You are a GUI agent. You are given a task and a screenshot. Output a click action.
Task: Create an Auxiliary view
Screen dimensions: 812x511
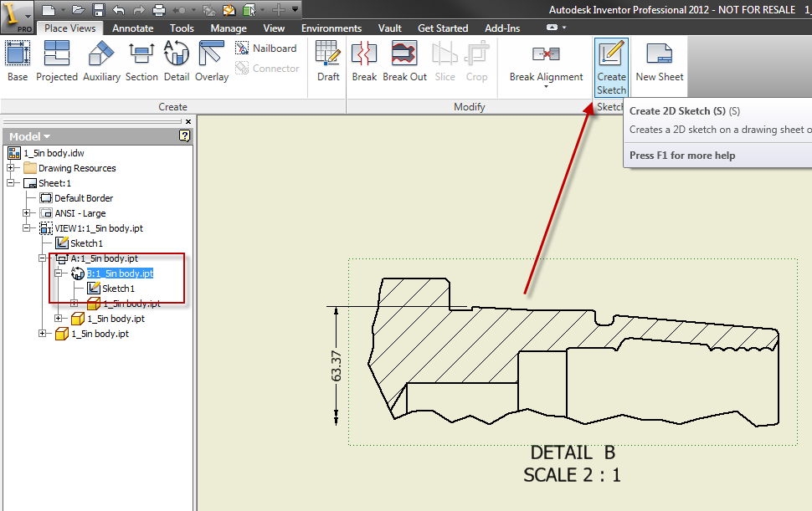[x=101, y=62]
